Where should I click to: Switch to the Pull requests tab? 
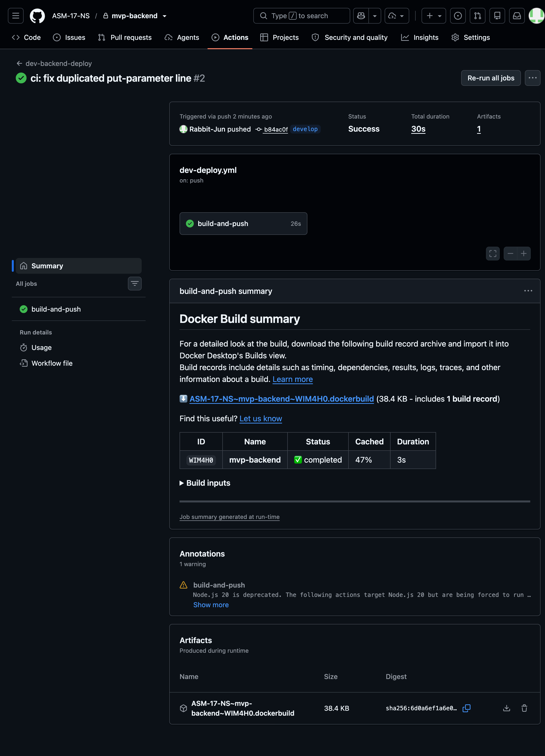point(125,37)
